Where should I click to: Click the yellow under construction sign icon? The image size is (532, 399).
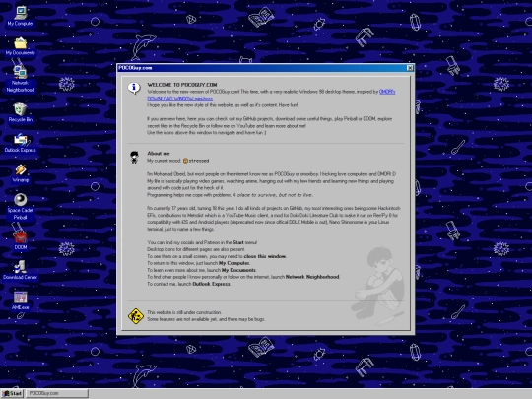pyautogui.click(x=136, y=316)
